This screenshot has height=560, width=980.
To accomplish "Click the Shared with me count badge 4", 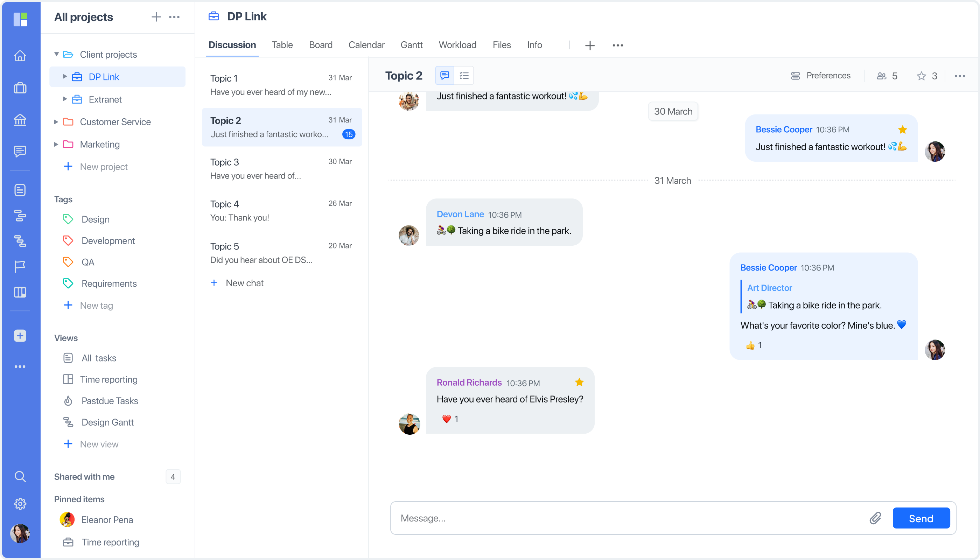I will 173,477.
